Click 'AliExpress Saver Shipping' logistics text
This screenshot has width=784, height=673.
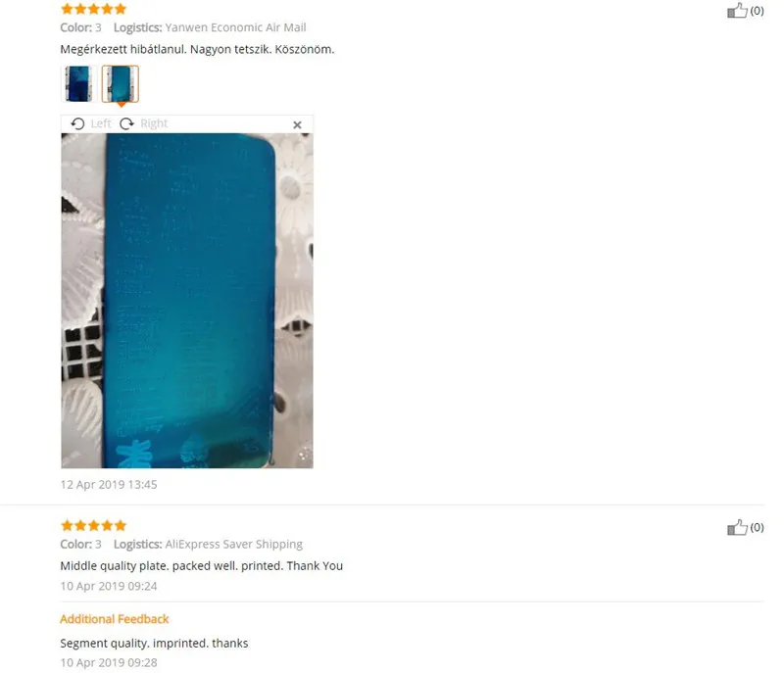[x=234, y=544]
